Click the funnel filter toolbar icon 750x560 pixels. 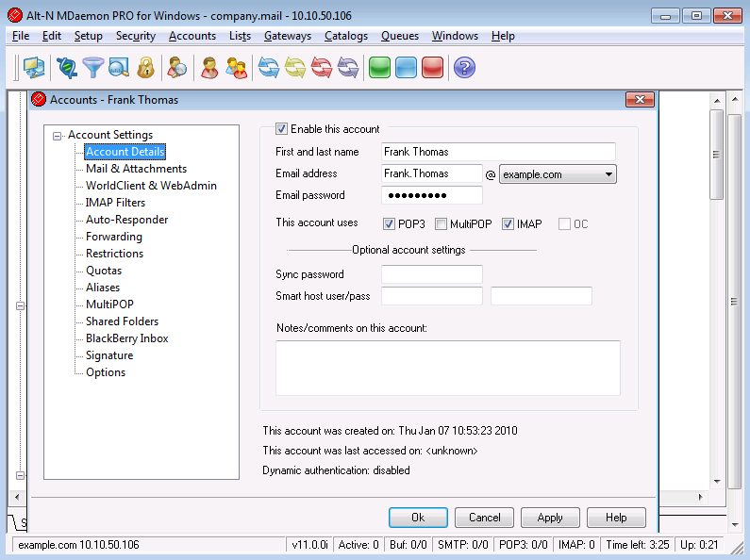(x=92, y=68)
